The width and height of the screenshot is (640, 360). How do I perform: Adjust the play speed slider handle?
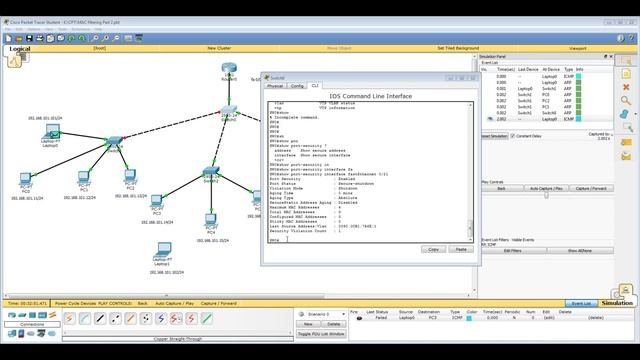coord(547,196)
